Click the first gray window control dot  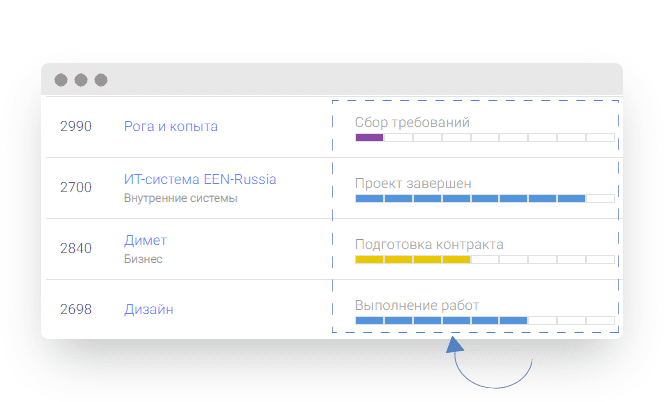pyautogui.click(x=61, y=80)
